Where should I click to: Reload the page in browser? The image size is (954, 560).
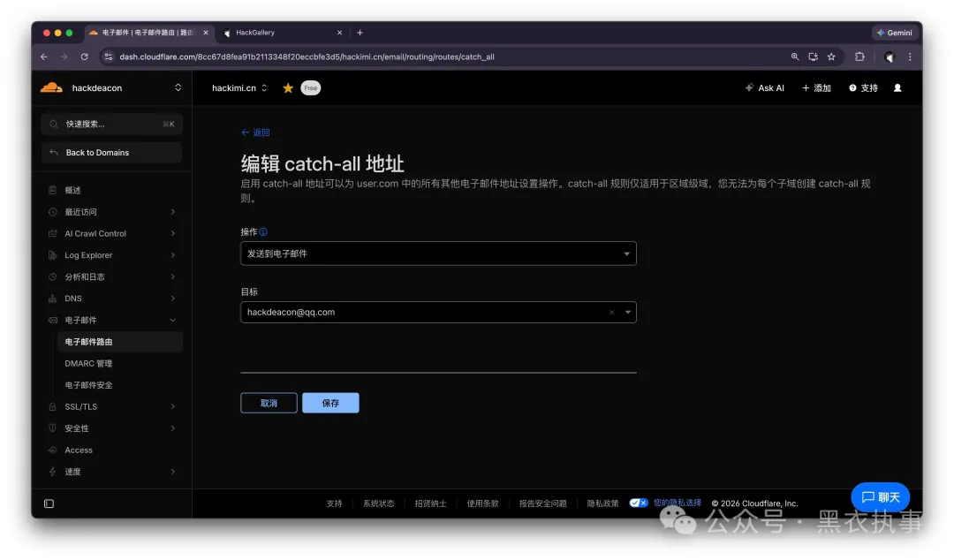coord(85,57)
